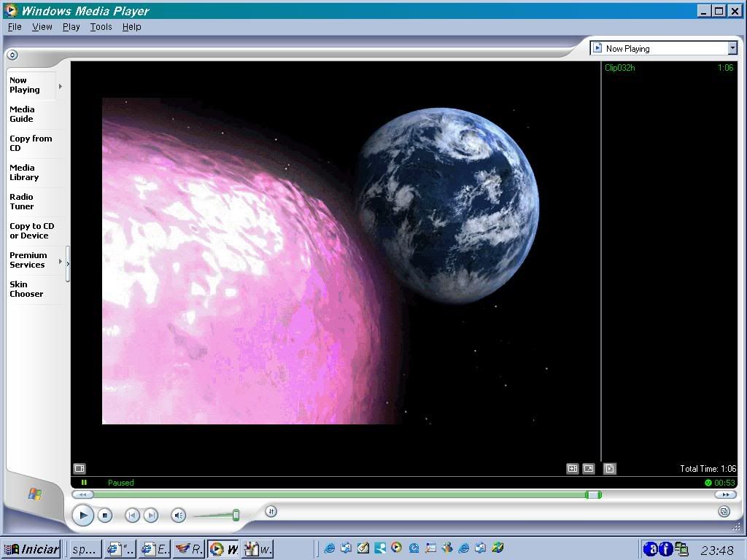Switch to the "sp..." taskbar button
This screenshot has width=747, height=560.
[x=85, y=550]
